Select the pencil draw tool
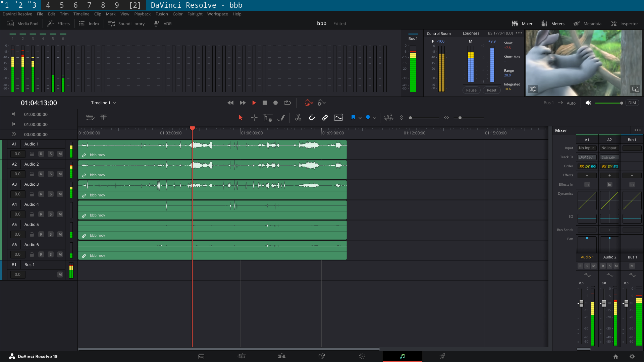Viewport: 644px width, 362px height. (281, 118)
